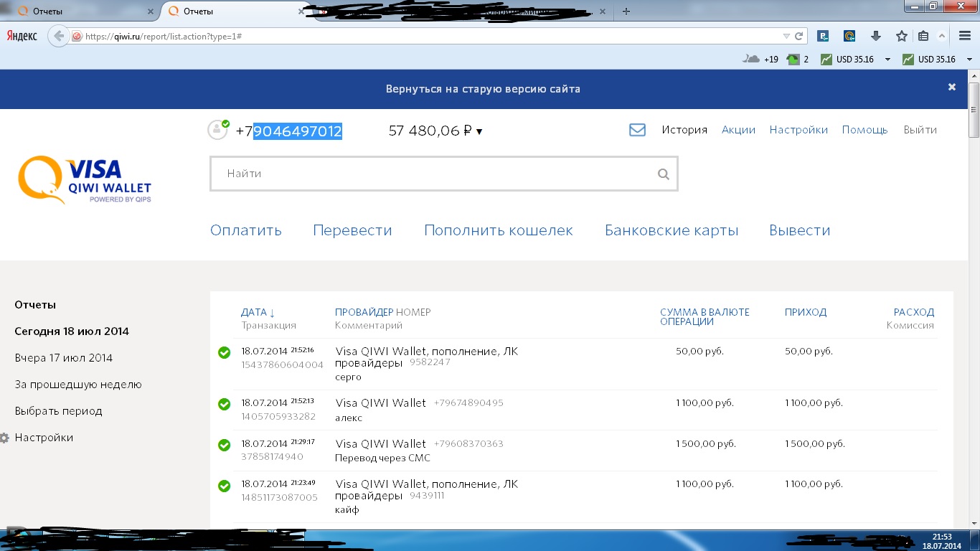Click the status check icon for the алекс transaction
The image size is (980, 551).
coord(224,404)
